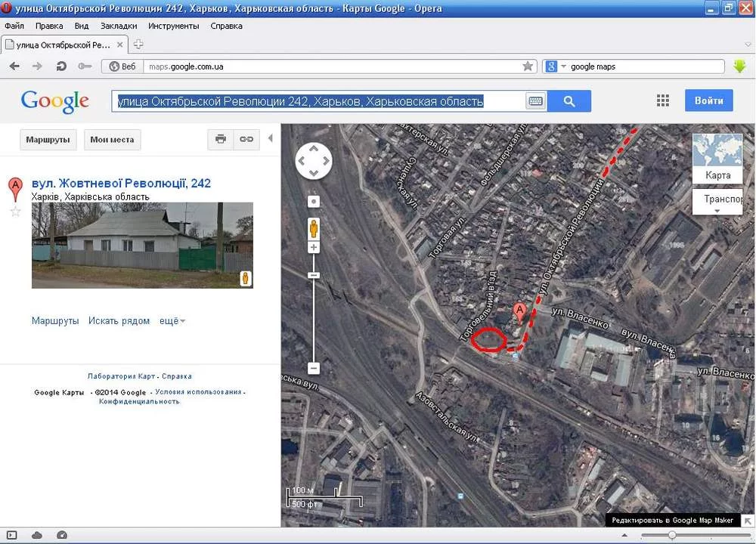
Task: Open the Инструменты menu
Action: [174, 26]
